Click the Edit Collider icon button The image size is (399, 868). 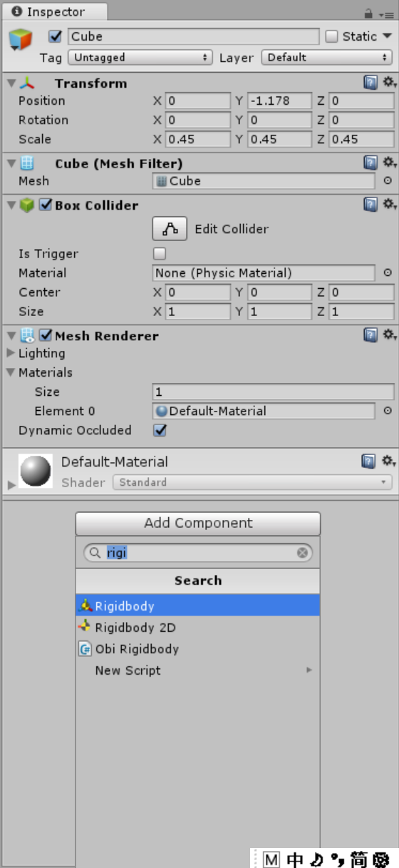(x=170, y=229)
